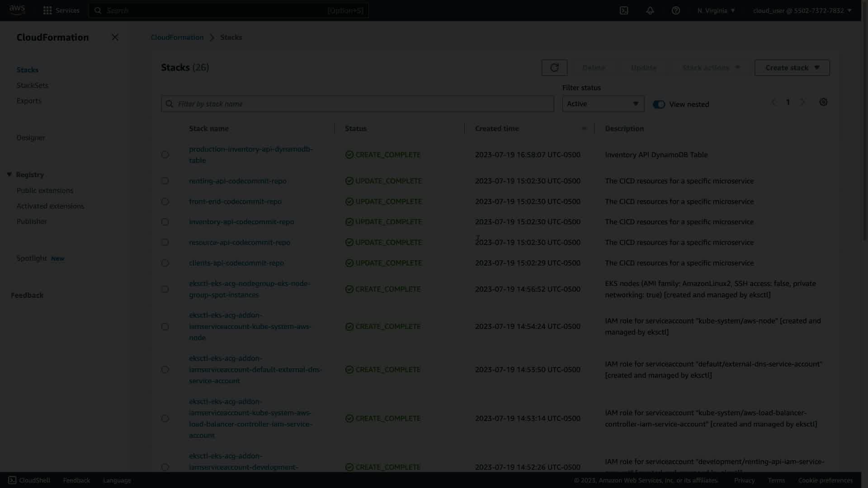Select the production-inventory-api-dynamodb-table radio button
This screenshot has height=488, width=868.
point(165,155)
